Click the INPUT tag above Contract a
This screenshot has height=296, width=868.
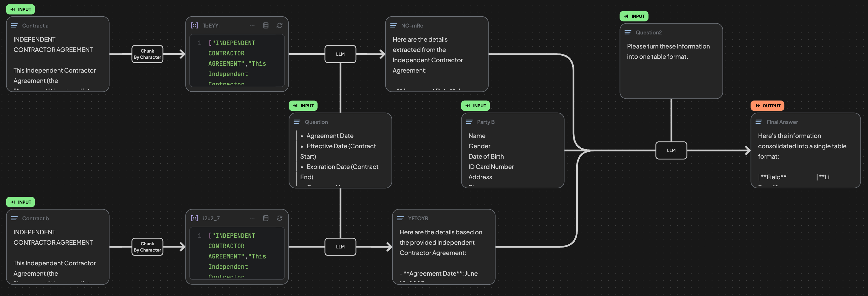pyautogui.click(x=21, y=9)
